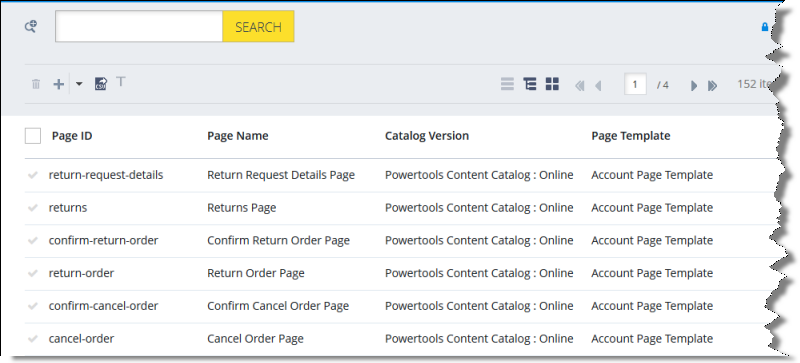Click the plus create-new icon

(59, 84)
